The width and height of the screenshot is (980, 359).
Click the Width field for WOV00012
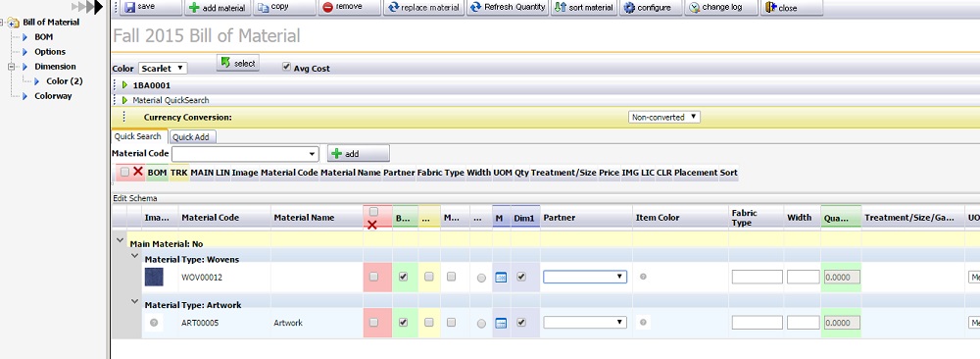[804, 277]
